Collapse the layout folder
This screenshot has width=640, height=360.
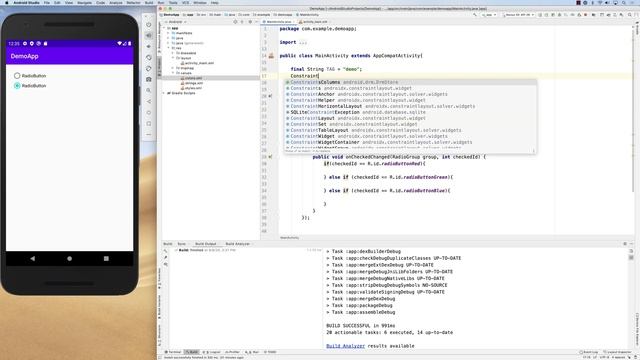tap(173, 58)
